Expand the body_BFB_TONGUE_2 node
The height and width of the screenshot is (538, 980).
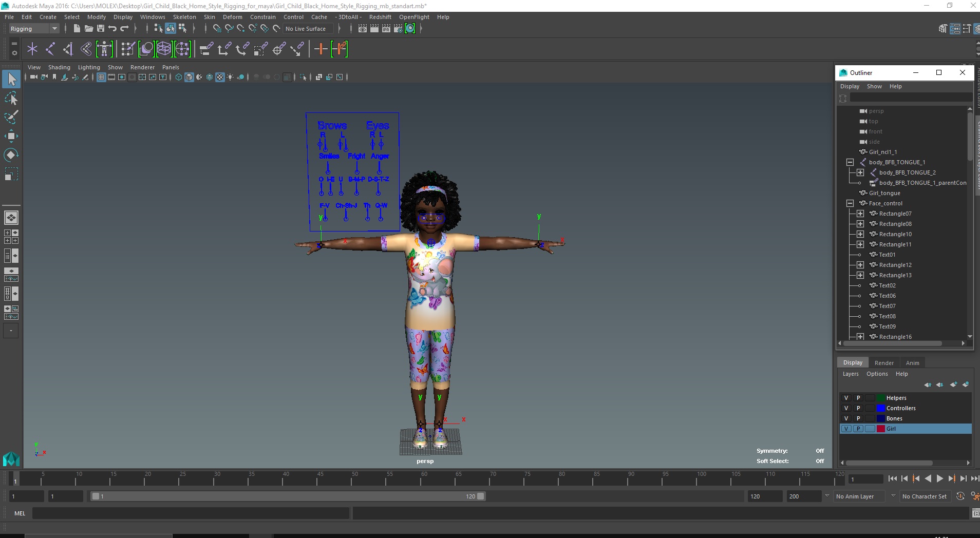tap(860, 172)
